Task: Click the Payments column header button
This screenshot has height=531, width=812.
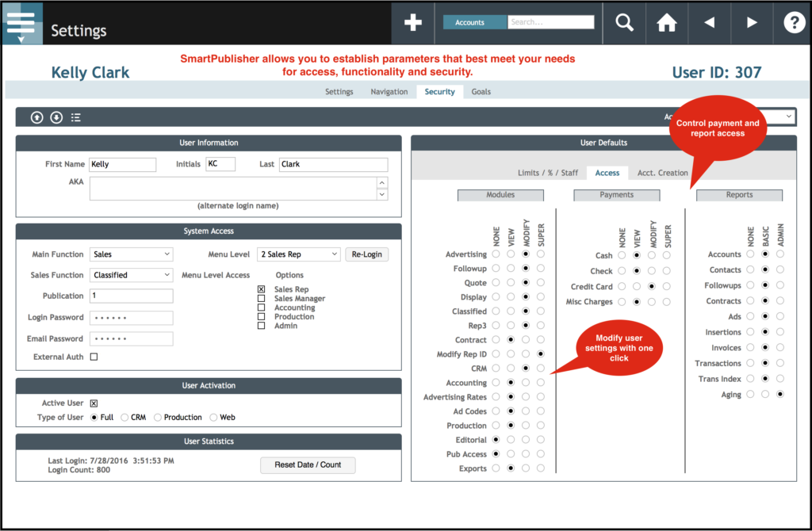Action: [616, 195]
